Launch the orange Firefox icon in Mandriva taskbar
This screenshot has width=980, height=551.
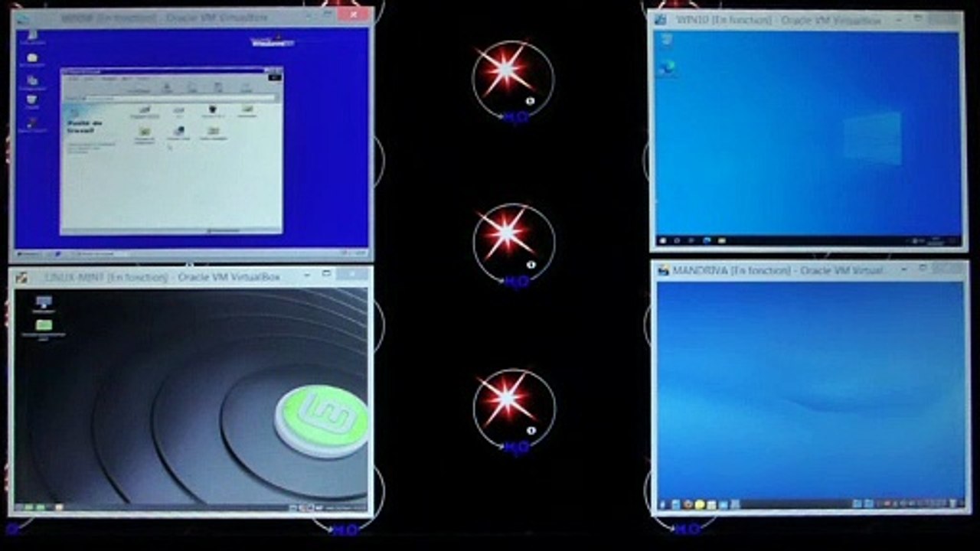tap(688, 505)
